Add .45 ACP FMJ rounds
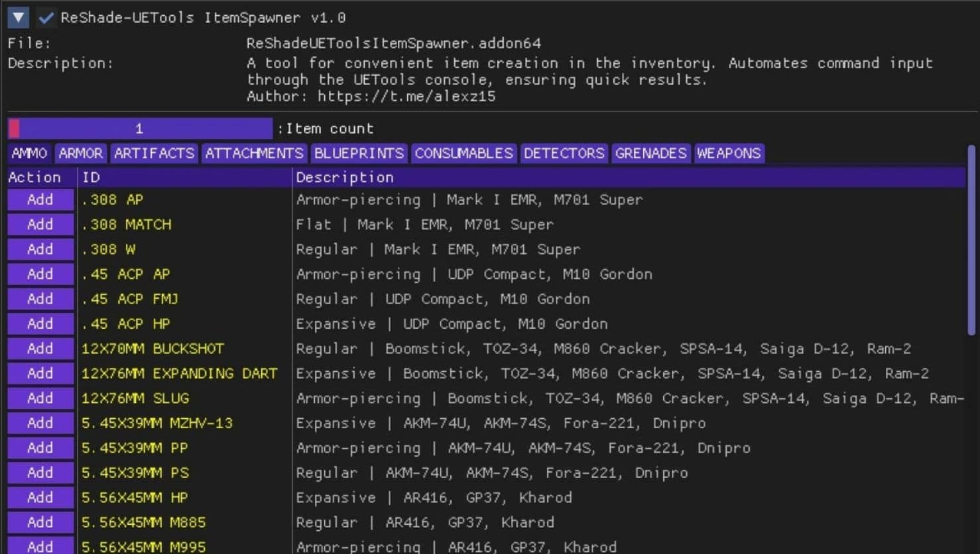Viewport: 980px width, 554px height. pos(40,299)
